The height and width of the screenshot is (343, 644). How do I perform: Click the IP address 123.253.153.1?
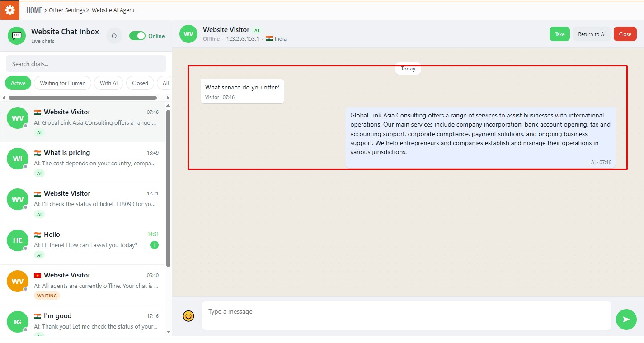243,39
